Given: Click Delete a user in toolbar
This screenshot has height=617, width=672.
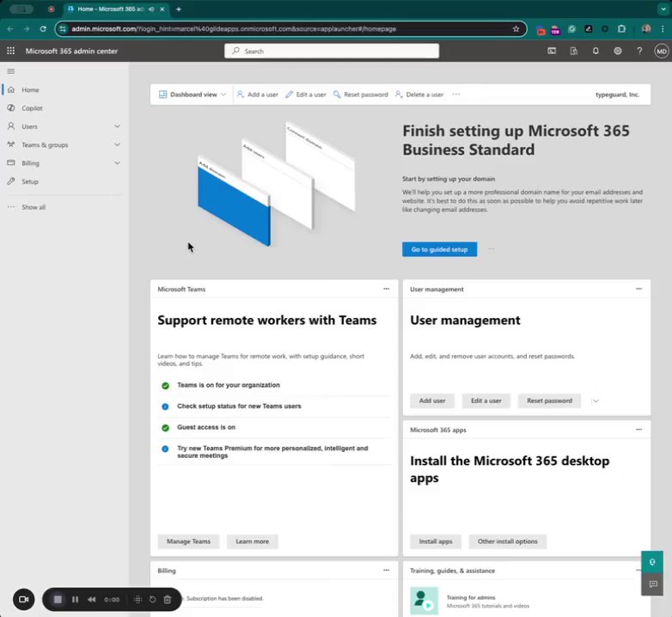Looking at the screenshot, I should 419,95.
